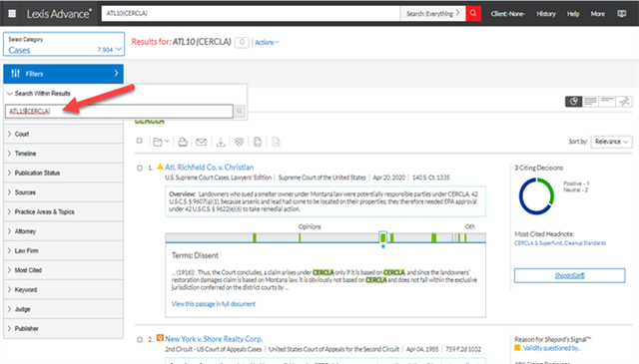Open the History menu
The width and height of the screenshot is (639, 364).
point(546,14)
